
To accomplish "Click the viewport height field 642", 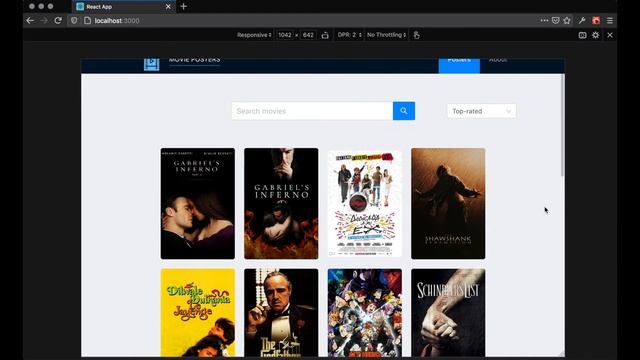I will 308,35.
